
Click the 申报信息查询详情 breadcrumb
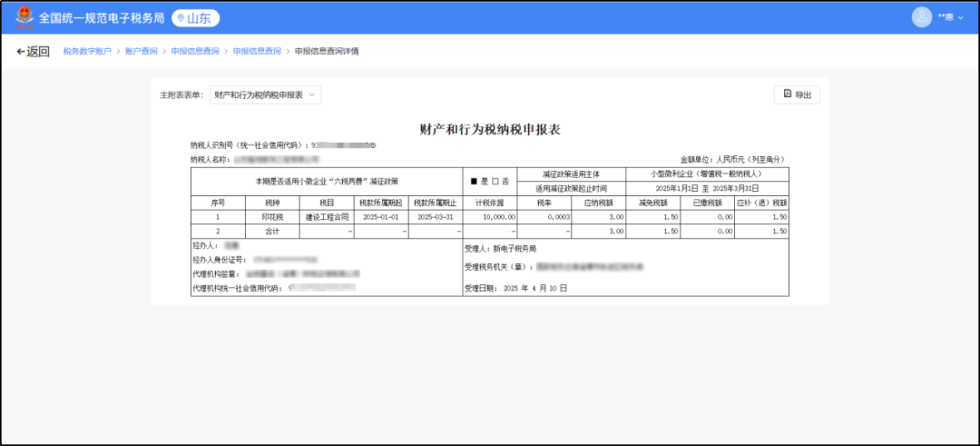pyautogui.click(x=327, y=51)
